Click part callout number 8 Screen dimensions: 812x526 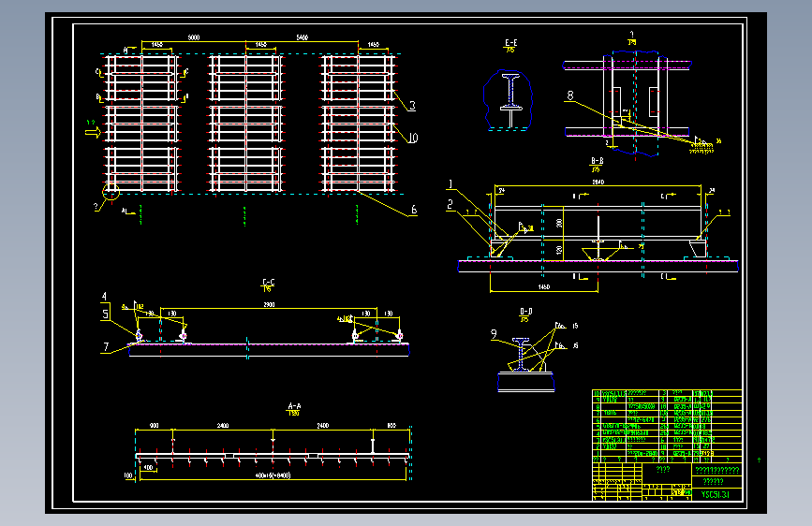click(570, 95)
